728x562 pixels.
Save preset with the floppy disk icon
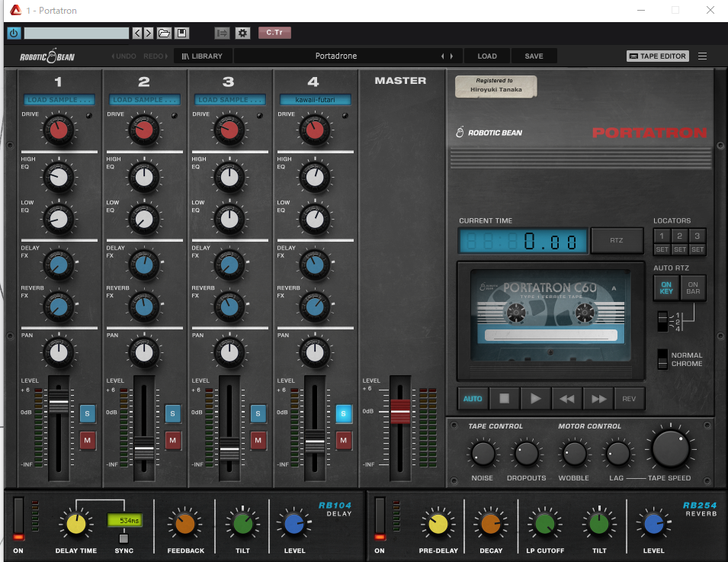pyautogui.click(x=181, y=33)
